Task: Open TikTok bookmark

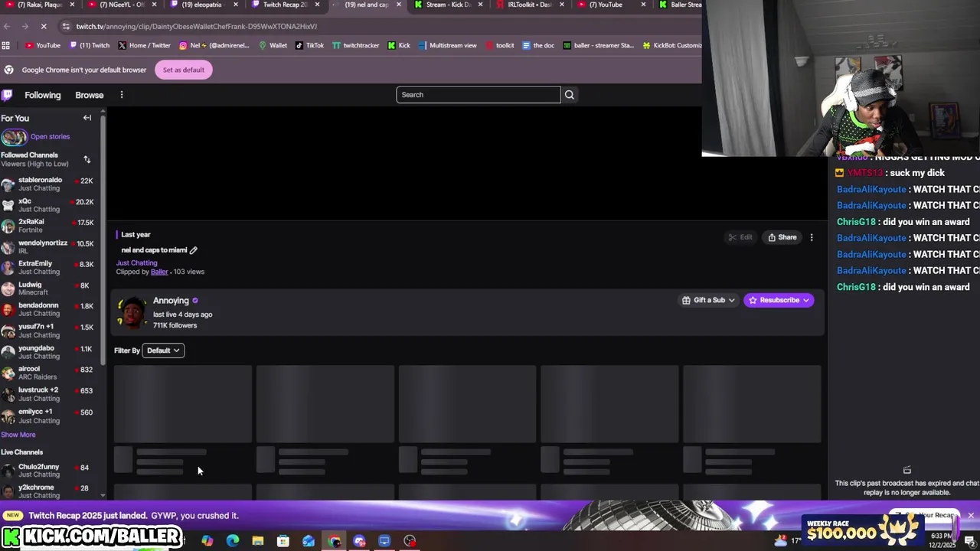Action: click(x=309, y=45)
